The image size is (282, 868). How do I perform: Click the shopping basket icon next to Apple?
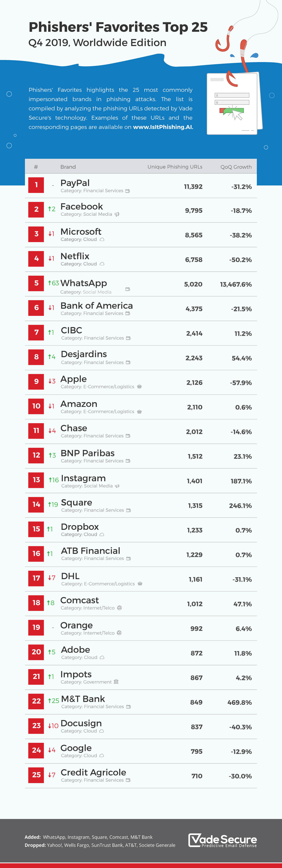(x=140, y=387)
